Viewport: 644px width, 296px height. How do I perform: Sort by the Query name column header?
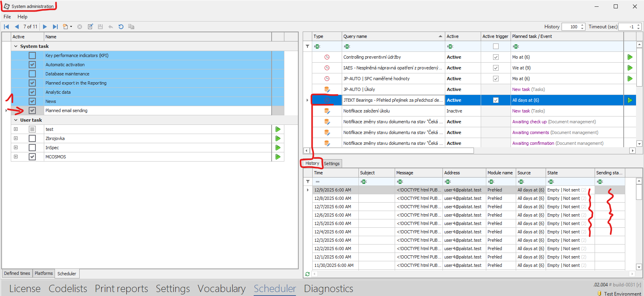tap(390, 36)
